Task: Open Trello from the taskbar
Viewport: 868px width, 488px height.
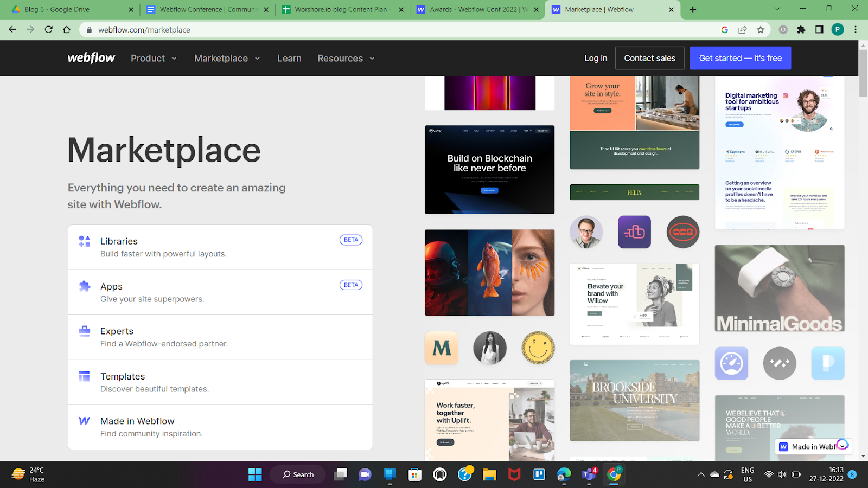Action: 539,474
